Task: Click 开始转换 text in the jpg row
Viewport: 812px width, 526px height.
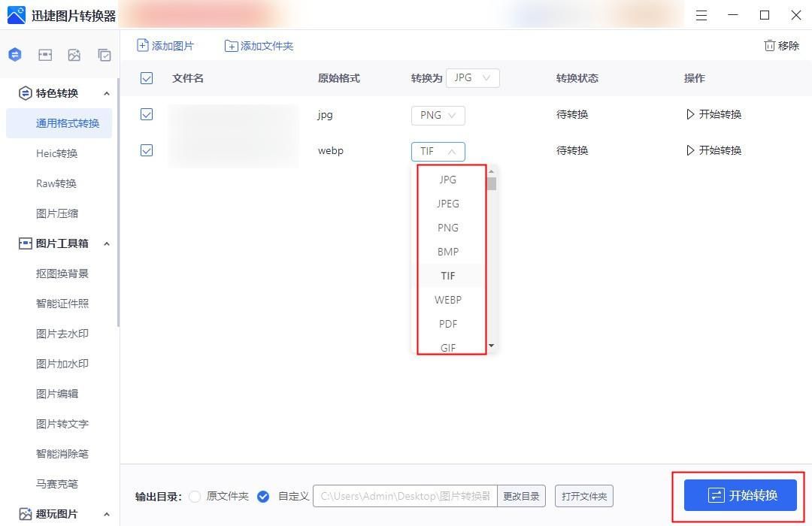Action: click(720, 114)
